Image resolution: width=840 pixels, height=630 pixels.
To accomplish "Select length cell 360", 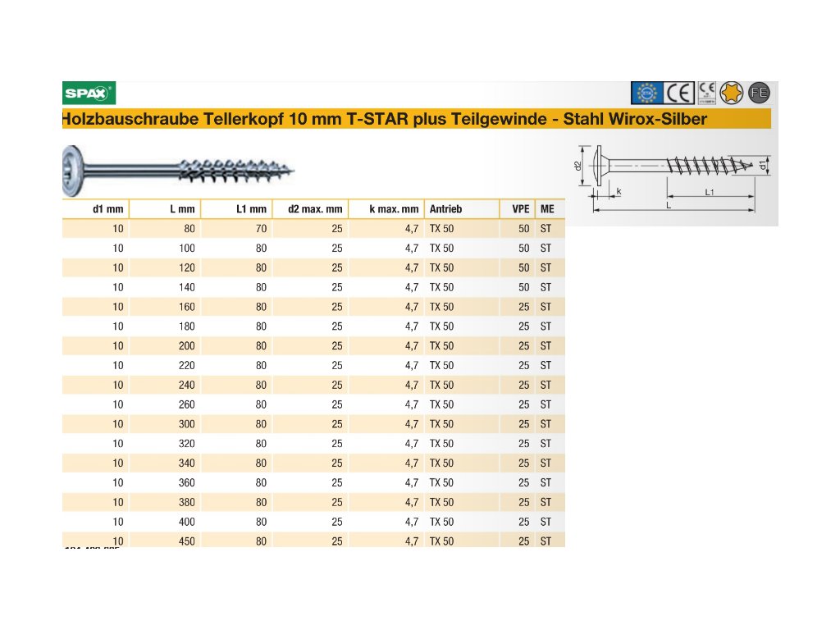I will click(x=187, y=482).
